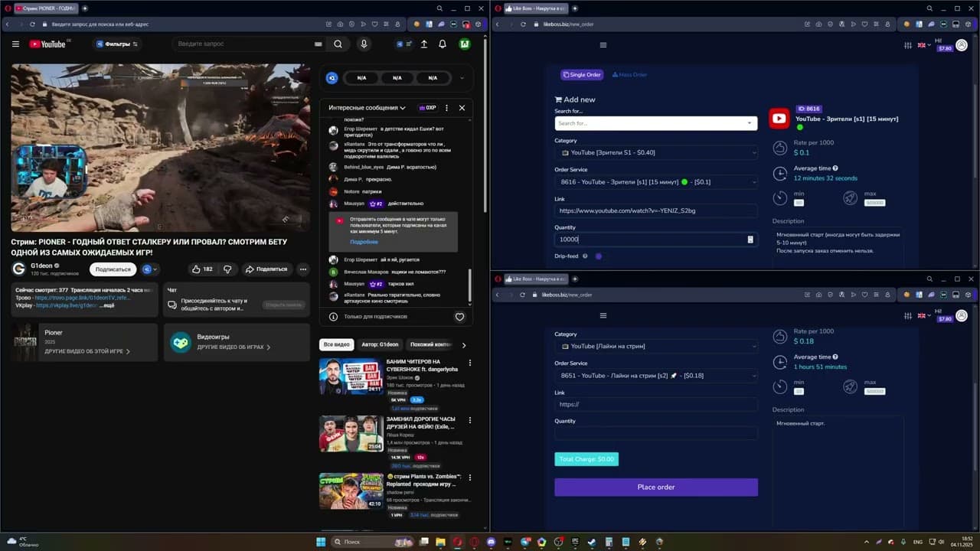Switch to the Mass Order tab
The image size is (980, 551).
[x=629, y=75]
